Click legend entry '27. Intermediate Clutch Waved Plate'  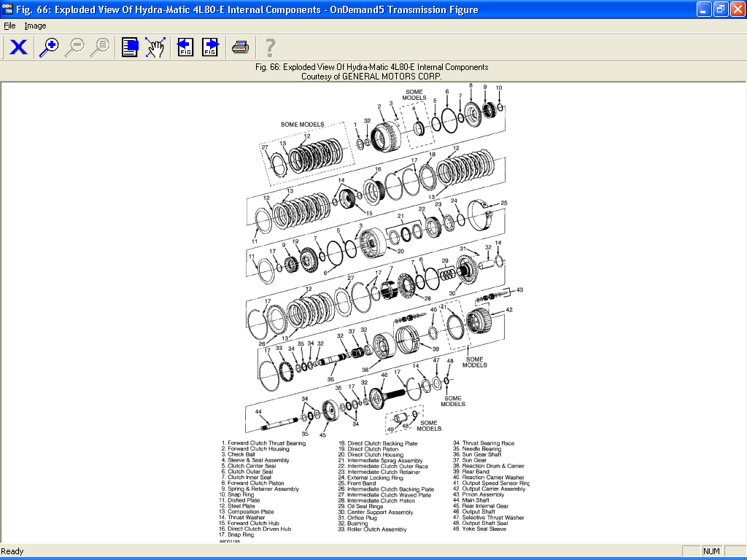pos(385,495)
